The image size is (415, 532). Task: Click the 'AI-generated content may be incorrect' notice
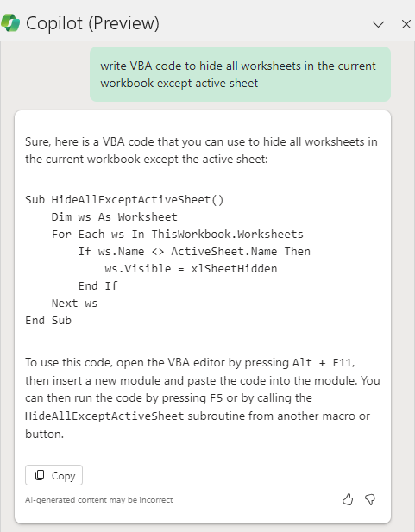[x=99, y=500]
